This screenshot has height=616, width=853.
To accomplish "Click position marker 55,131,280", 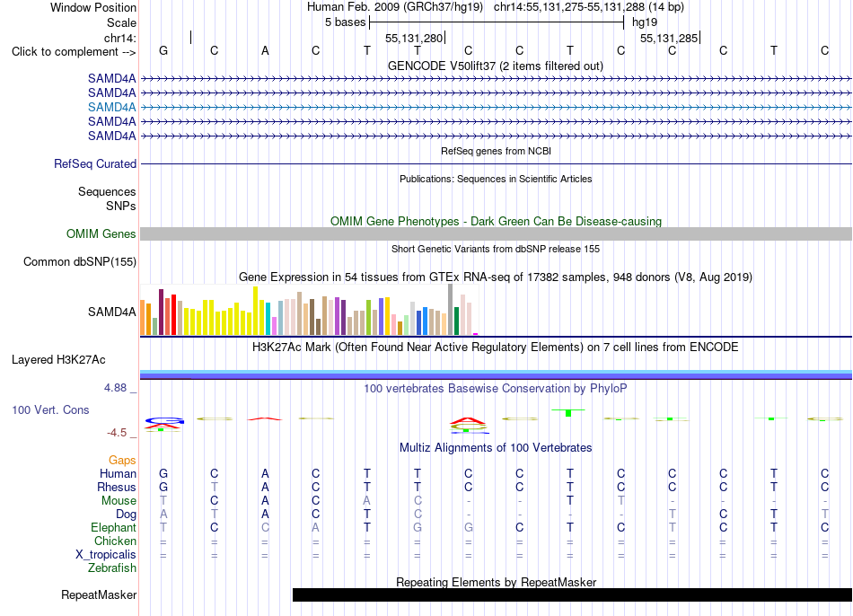I will click(x=414, y=38).
